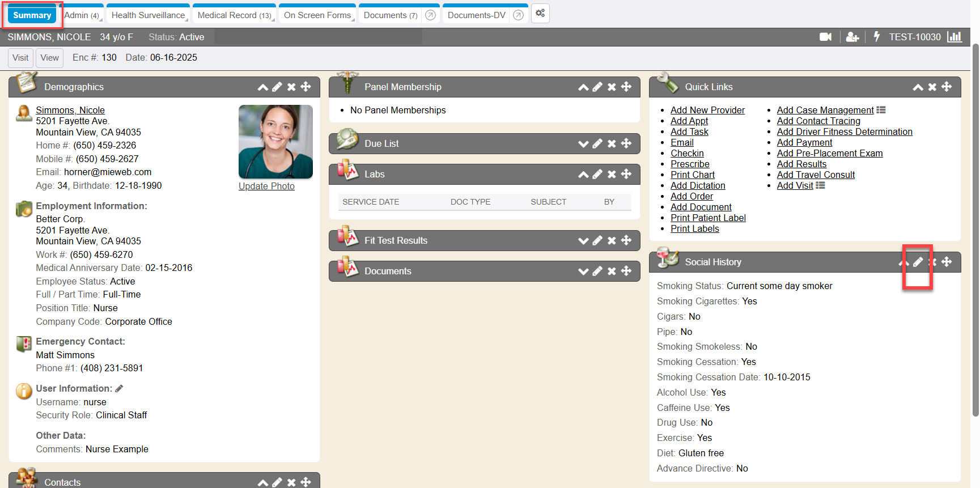Click the Visit button
Screen dimensions: 980x488
tap(20, 58)
